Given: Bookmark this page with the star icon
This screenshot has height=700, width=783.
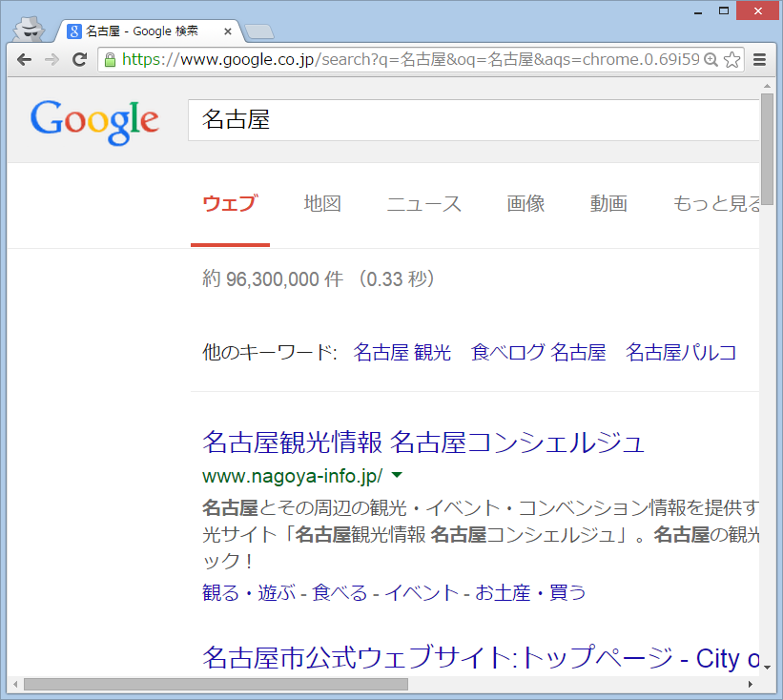Looking at the screenshot, I should click(x=731, y=59).
